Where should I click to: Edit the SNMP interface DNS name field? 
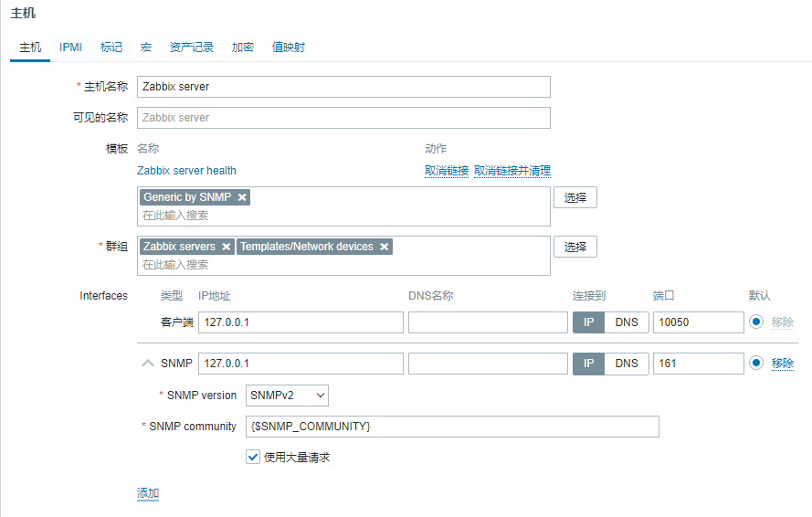click(x=488, y=364)
